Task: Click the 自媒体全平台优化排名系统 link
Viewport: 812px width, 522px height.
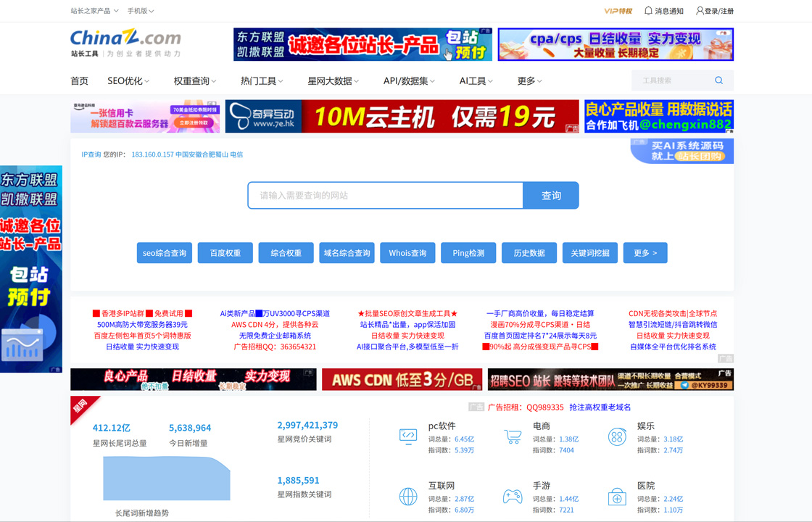Action: pyautogui.click(x=673, y=347)
